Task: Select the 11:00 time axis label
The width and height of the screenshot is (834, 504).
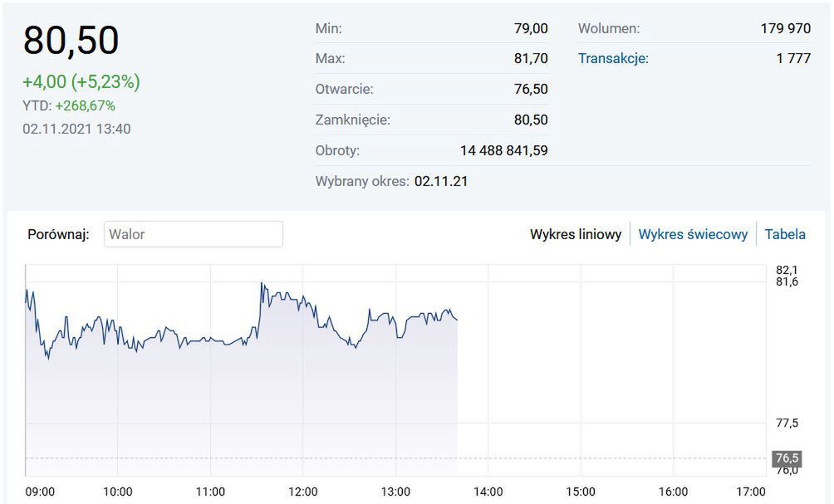Action: (x=210, y=492)
